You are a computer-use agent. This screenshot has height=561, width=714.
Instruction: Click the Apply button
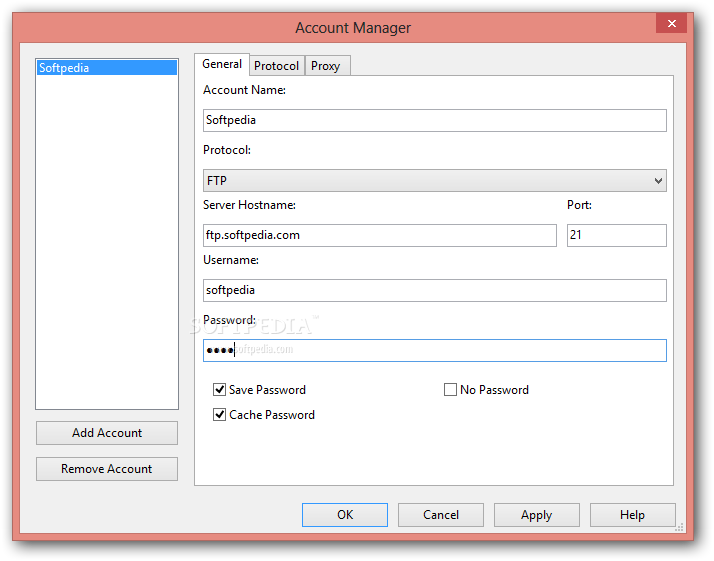(x=537, y=515)
